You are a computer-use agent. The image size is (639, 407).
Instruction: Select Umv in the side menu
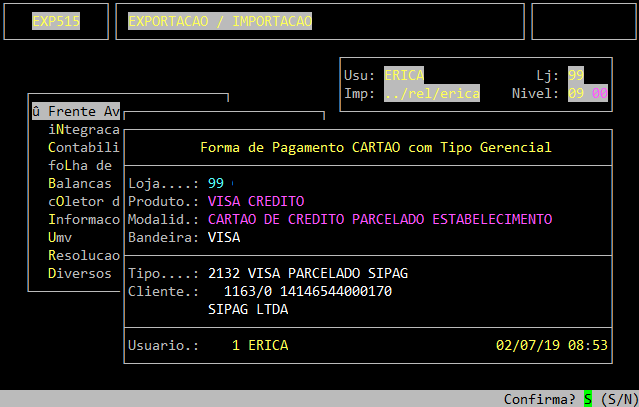click(x=60, y=237)
